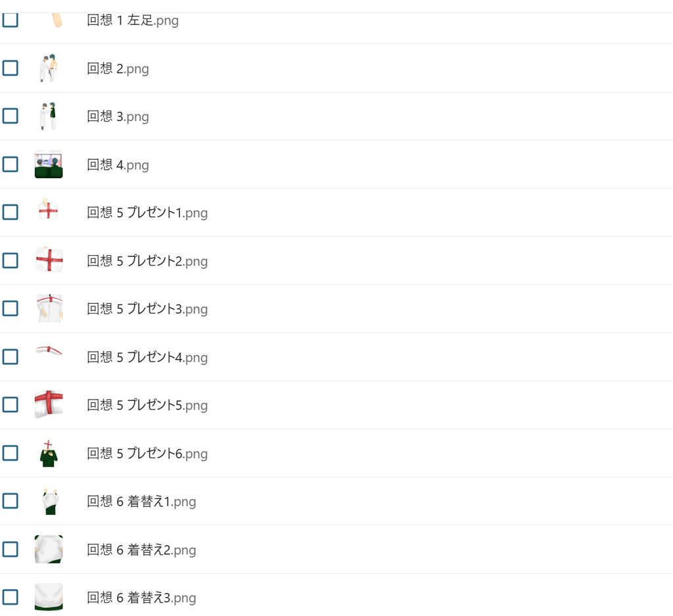
Task: Select the checkbox for 回想 5 プレゼント5.png
Action: [11, 404]
